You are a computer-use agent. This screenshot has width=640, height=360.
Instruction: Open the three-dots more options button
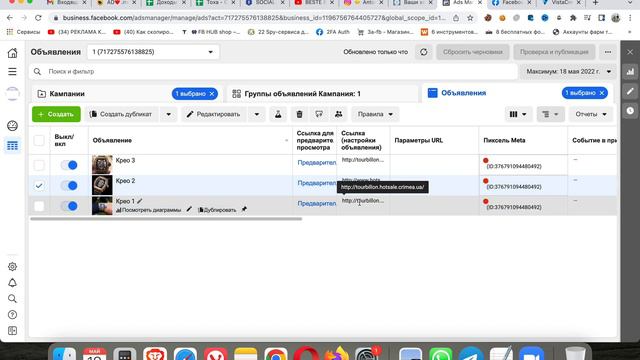tap(608, 52)
